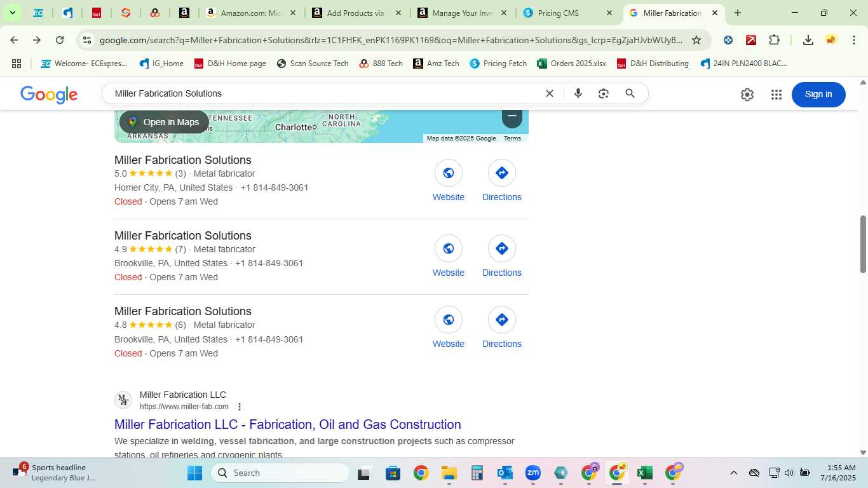Close the Miller Fabrication tab

tap(714, 13)
